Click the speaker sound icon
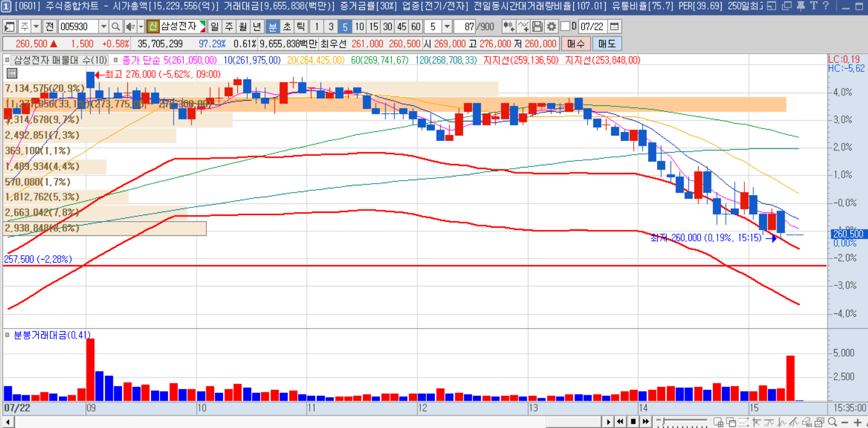Screen dimensions: 868x428 130,27
